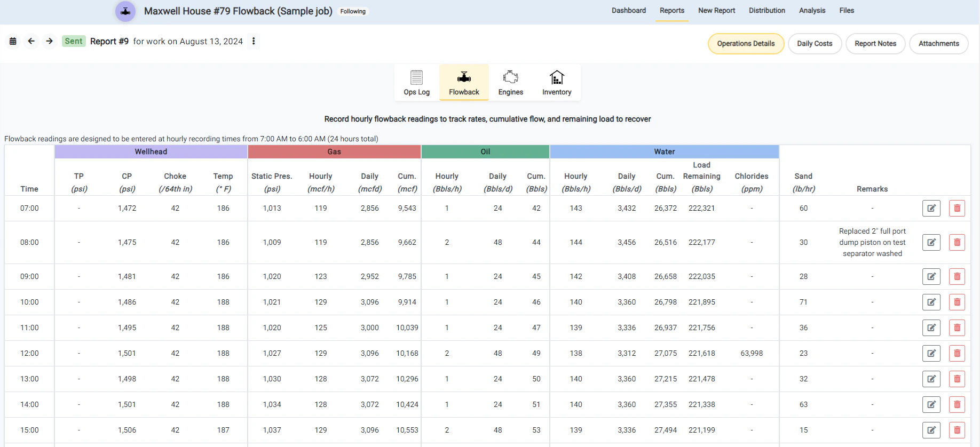The height and width of the screenshot is (447, 980).
Task: Select the Inventory tab
Action: point(557,83)
